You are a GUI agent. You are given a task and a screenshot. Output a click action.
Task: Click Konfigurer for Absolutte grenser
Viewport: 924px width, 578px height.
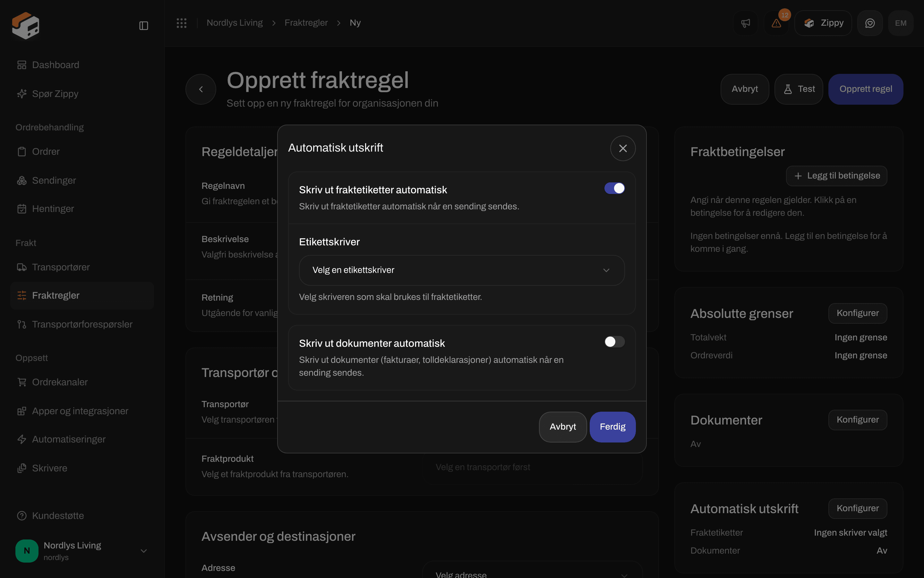[x=858, y=313]
